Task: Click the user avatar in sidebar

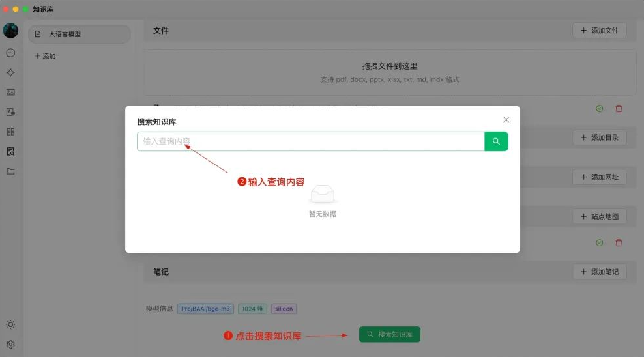Action: coord(10,31)
